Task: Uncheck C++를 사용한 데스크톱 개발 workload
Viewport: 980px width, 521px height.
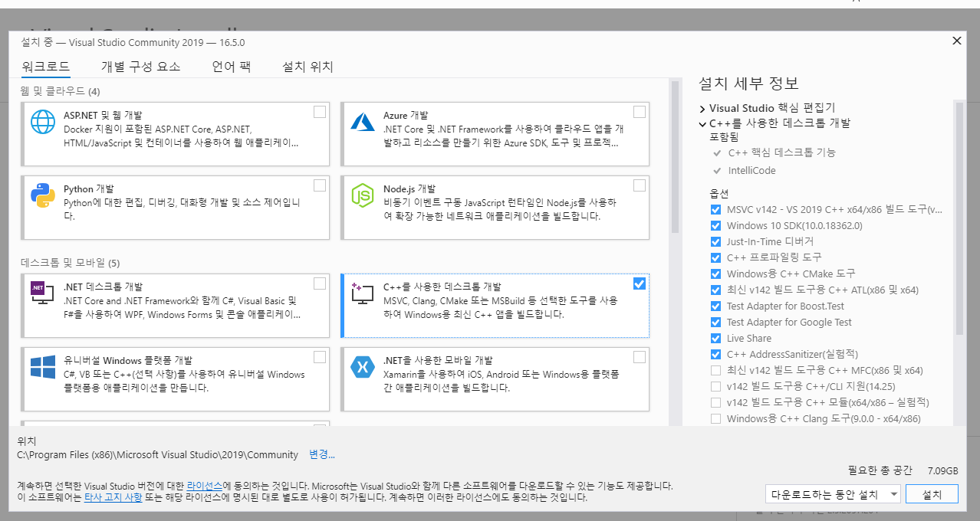Action: [640, 283]
